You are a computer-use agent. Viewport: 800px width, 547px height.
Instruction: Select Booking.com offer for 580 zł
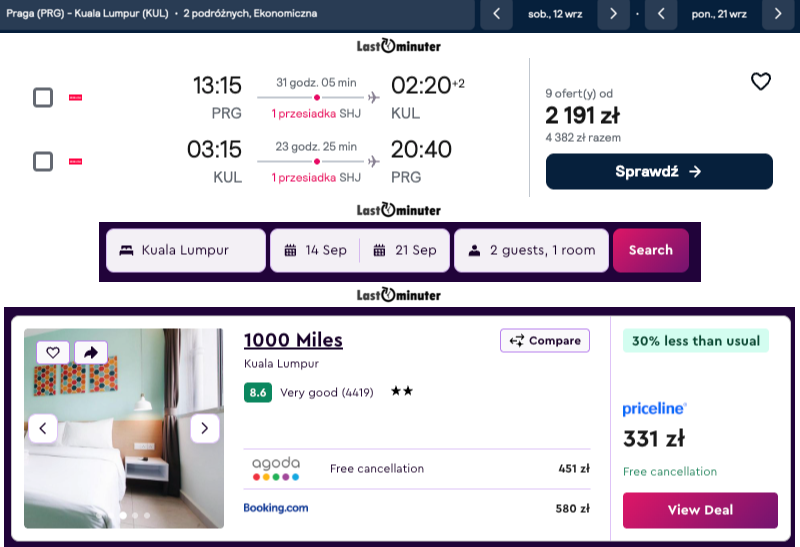[x=417, y=508]
